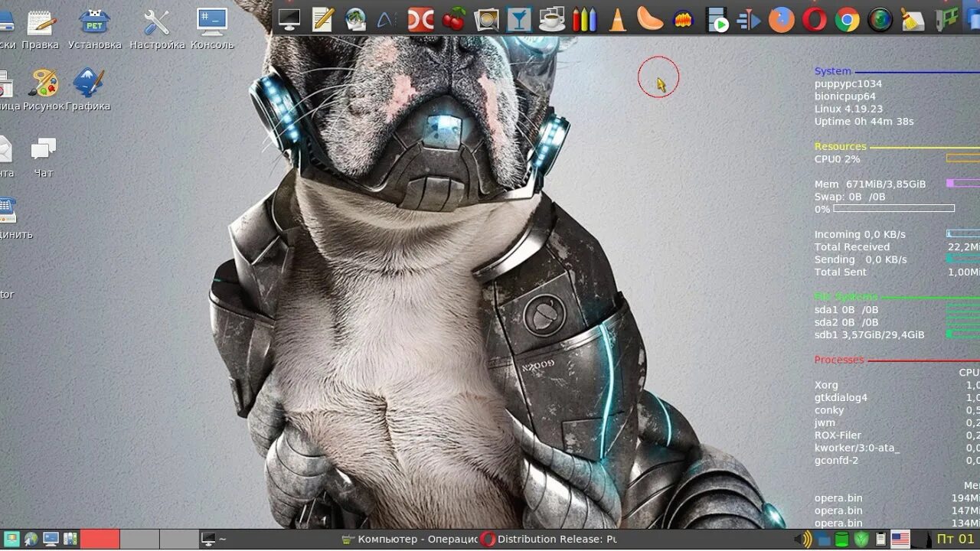Image resolution: width=980 pixels, height=551 pixels.
Task: Click the swap usage 0% bar
Action: tap(893, 208)
